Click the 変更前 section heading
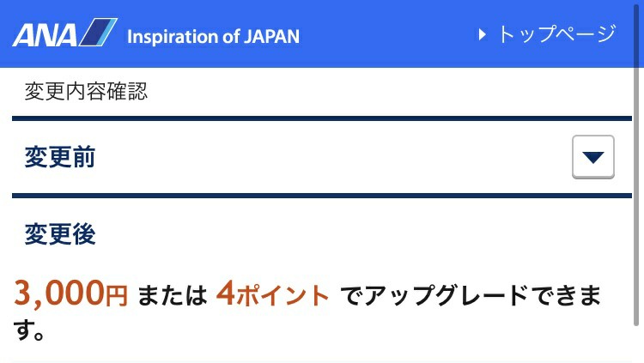Viewport: 644px width, 363px height. tap(60, 157)
